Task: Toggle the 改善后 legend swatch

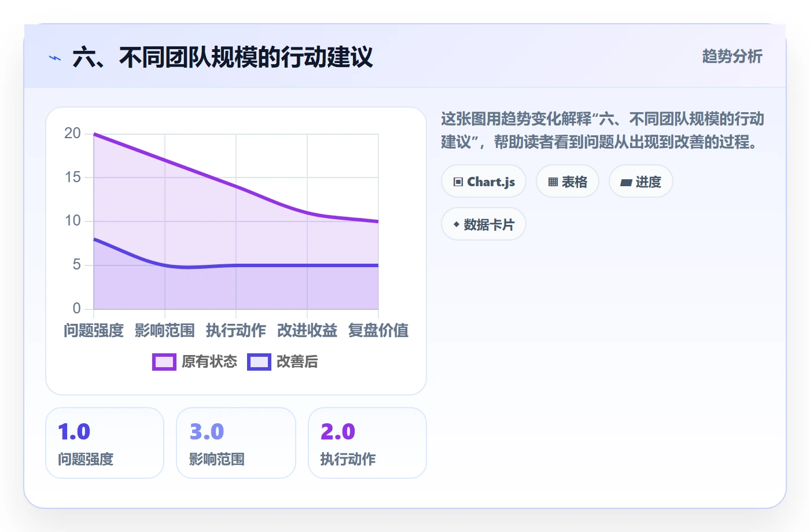Action: click(259, 362)
